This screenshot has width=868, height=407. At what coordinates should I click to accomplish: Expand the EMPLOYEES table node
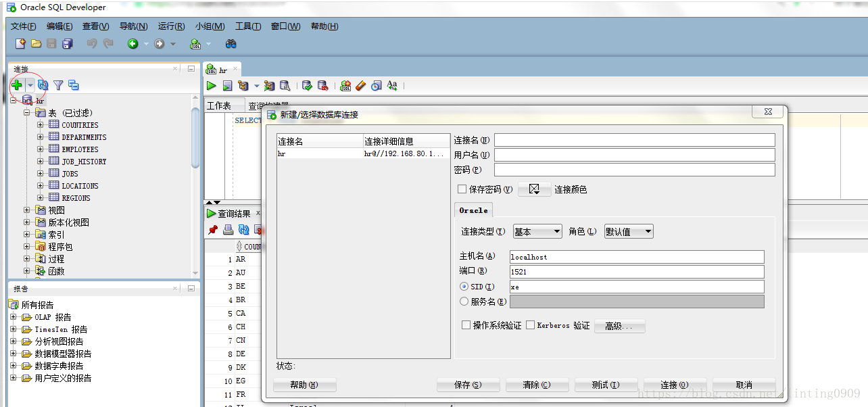41,149
